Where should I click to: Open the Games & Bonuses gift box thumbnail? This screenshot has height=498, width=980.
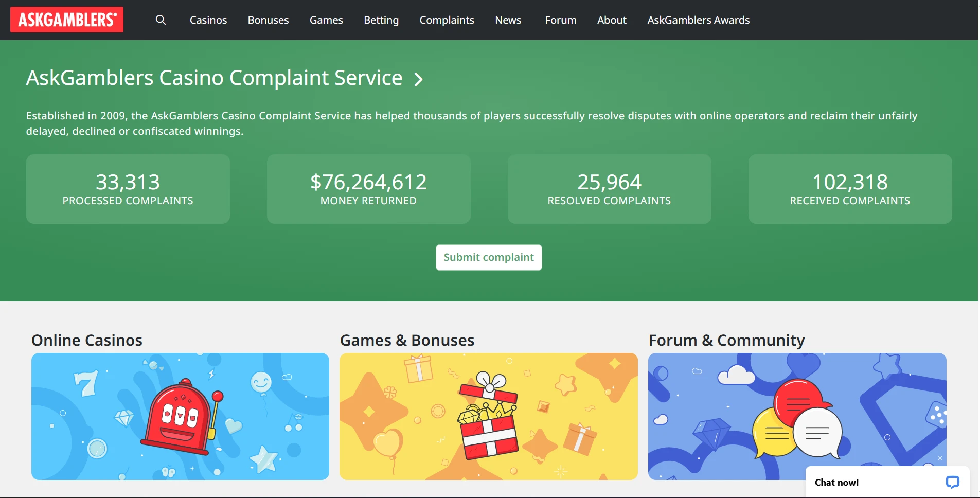tap(489, 416)
